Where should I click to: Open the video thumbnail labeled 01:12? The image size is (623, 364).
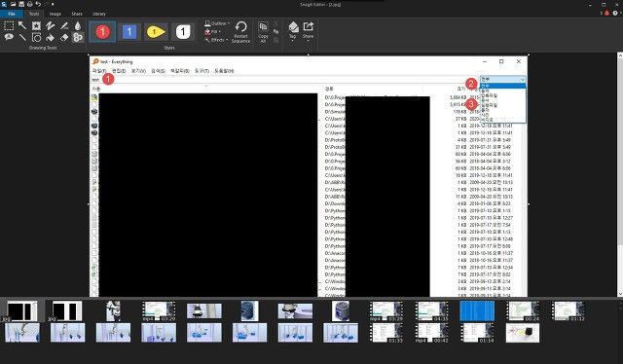click(x=568, y=310)
